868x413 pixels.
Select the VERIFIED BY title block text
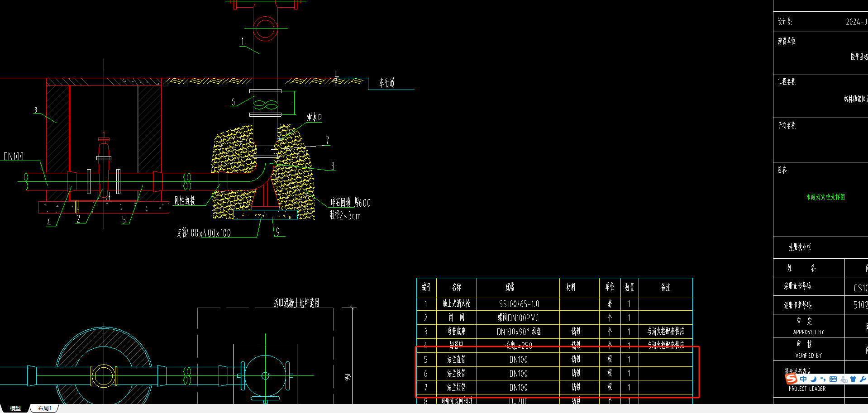click(x=809, y=356)
